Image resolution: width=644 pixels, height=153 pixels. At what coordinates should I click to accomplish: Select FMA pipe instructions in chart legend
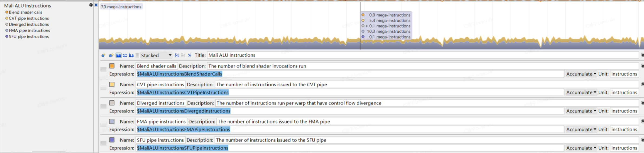coord(28,30)
